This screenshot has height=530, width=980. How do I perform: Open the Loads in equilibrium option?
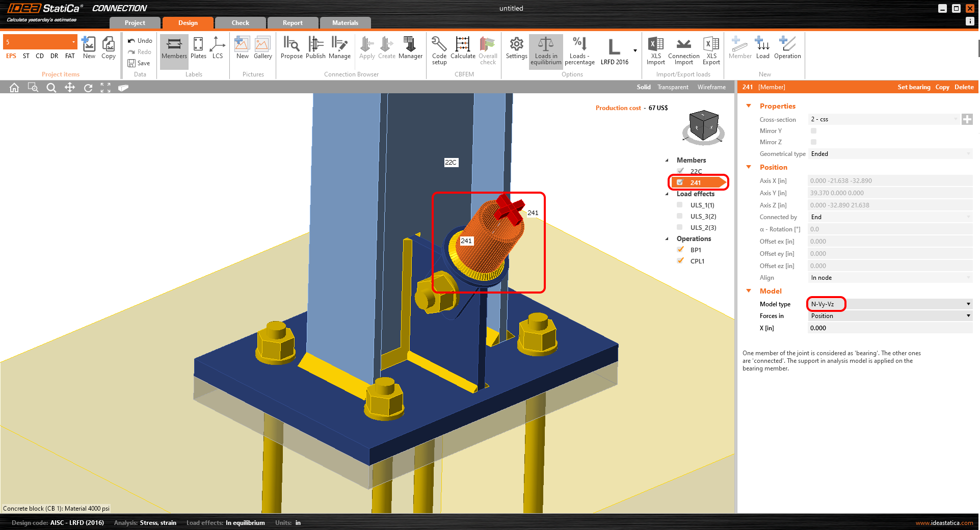point(545,50)
